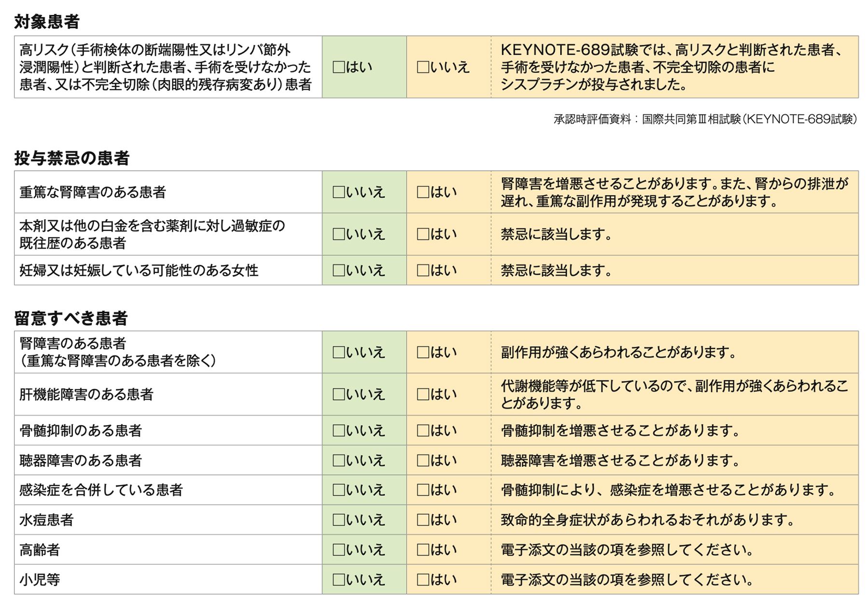Check いいえ for 高リスク patient row
This screenshot has height=604, width=868.
[423, 67]
